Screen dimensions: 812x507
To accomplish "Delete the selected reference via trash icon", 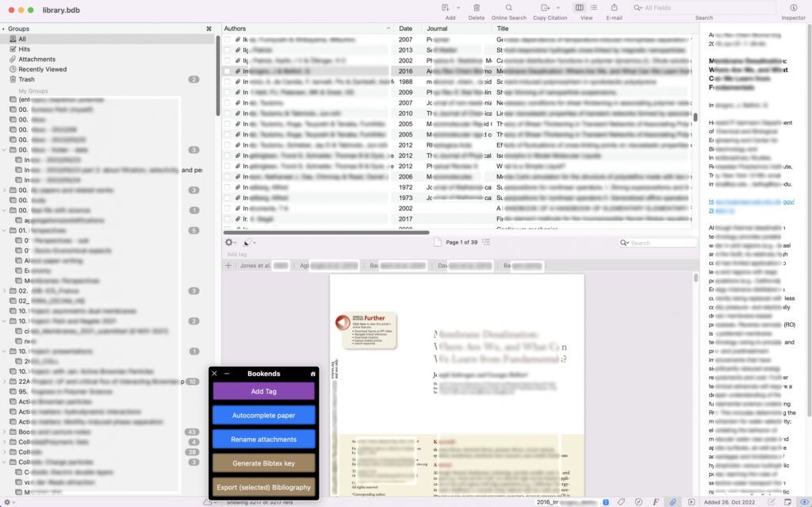I will (x=477, y=8).
